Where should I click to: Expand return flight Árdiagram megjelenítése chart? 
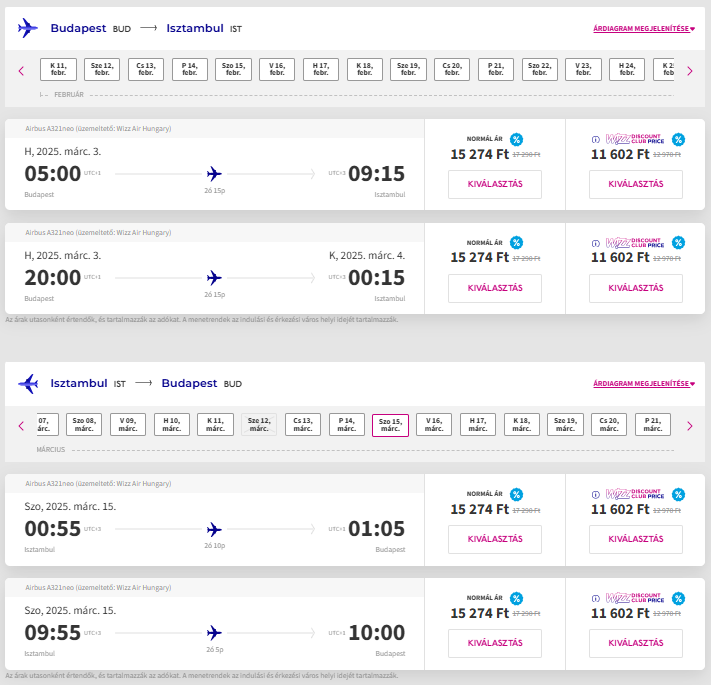[x=643, y=384]
